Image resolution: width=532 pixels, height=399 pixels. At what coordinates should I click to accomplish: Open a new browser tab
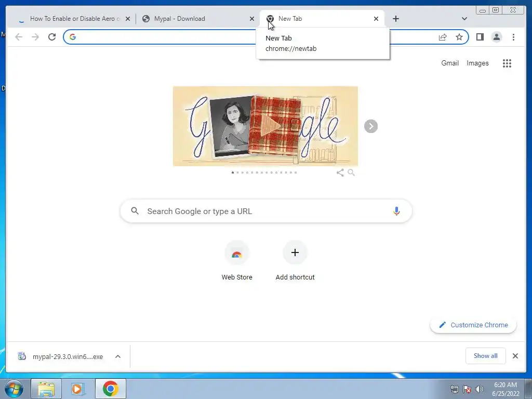395,19
